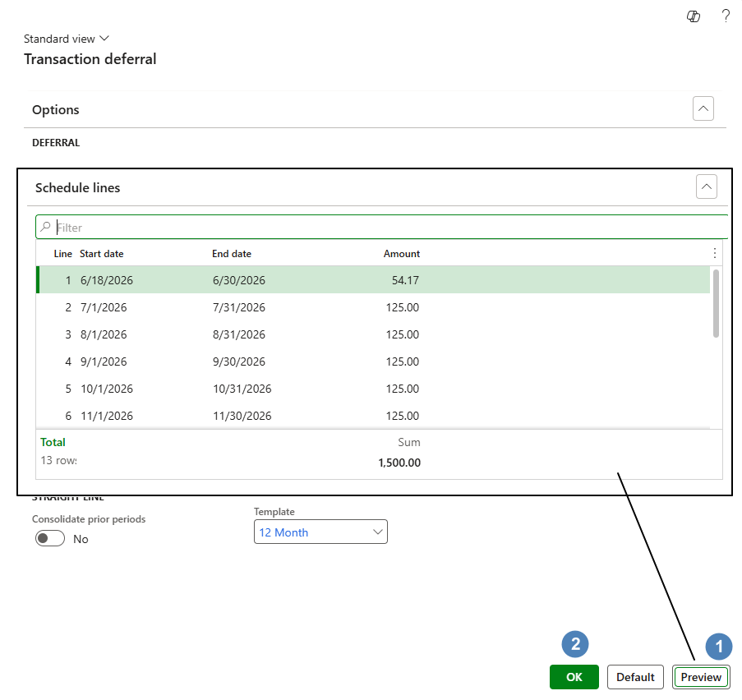Click the search icon in the Filter box
The width and height of the screenshot is (742, 700).
pos(45,227)
